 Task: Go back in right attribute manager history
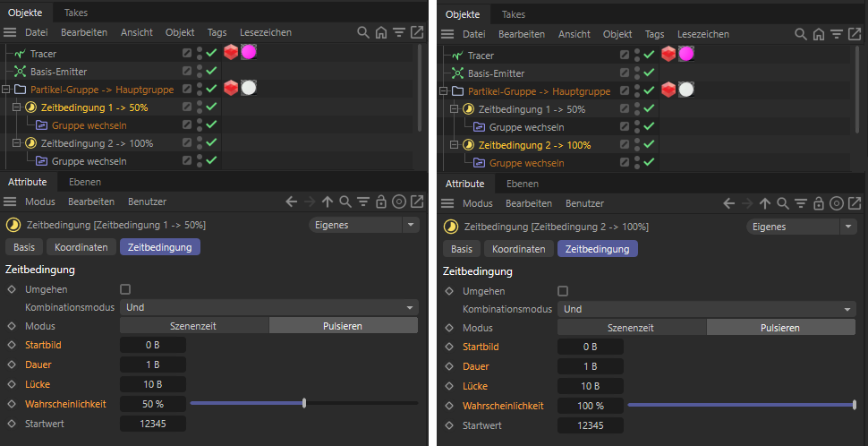pos(729,203)
